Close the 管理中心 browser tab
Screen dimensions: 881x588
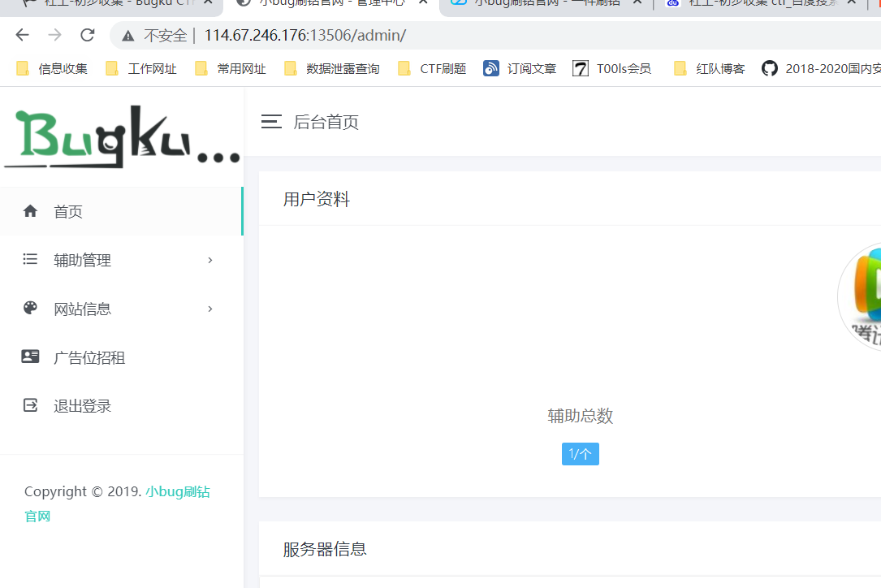[x=423, y=2]
